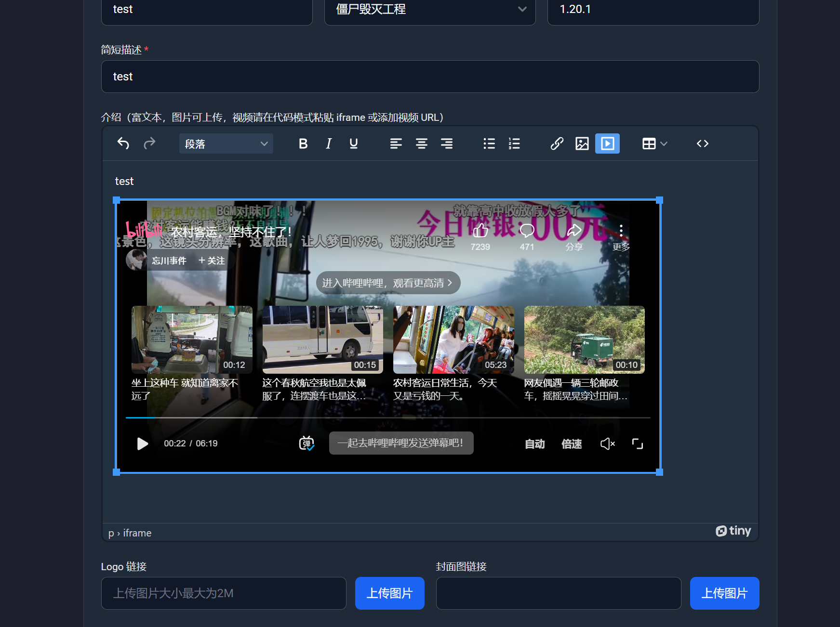840x627 pixels.
Task: Click the 农村客运,坚持不住了! video title
Action: (231, 232)
